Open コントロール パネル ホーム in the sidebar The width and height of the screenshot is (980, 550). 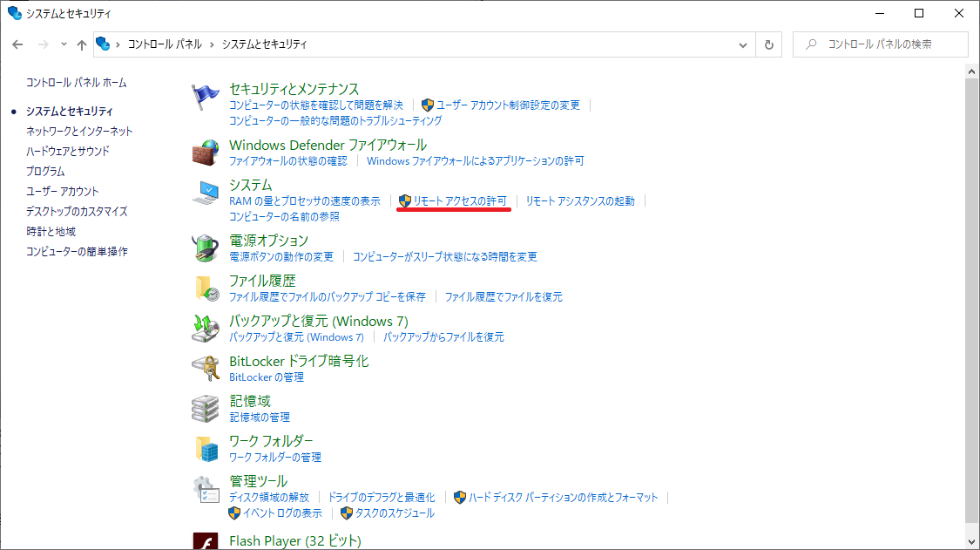tap(77, 83)
